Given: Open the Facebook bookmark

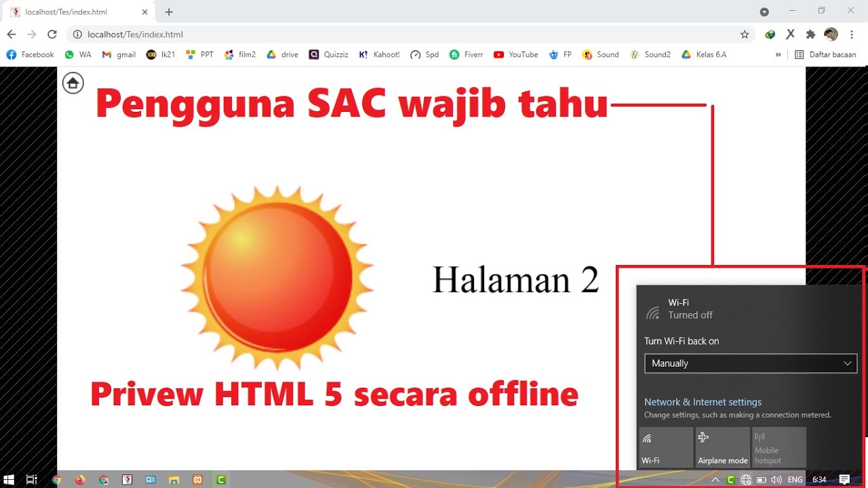Looking at the screenshot, I should coord(30,54).
